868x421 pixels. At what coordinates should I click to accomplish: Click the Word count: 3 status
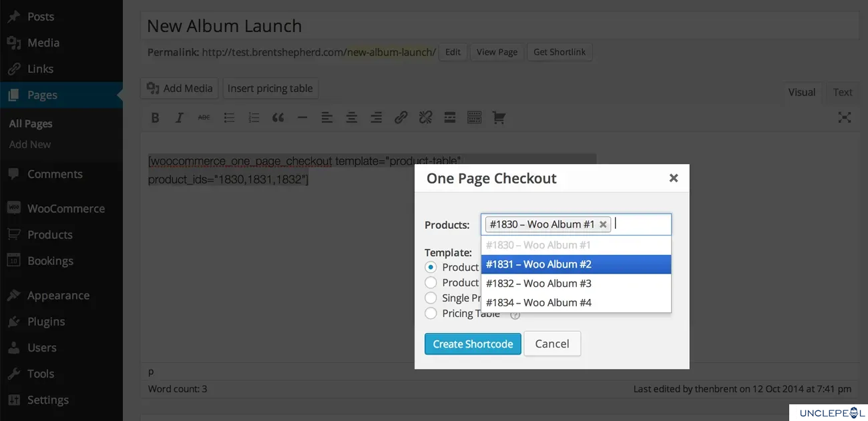pyautogui.click(x=178, y=388)
